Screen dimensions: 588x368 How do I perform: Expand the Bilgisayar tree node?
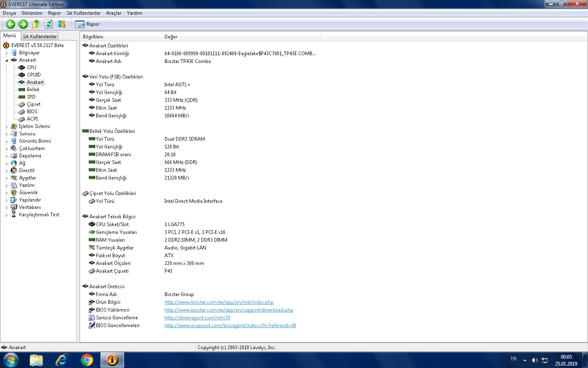(7, 53)
